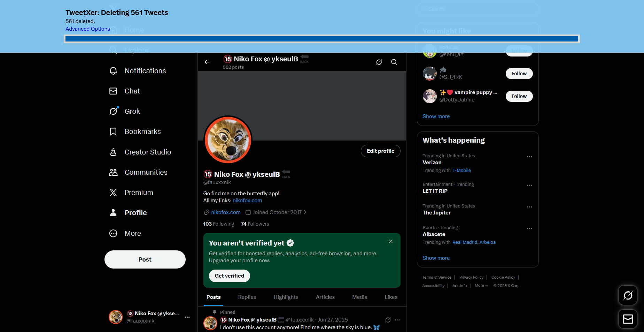Open Notifications from the sidebar
Screen dimensions: 644x332
pos(145,71)
